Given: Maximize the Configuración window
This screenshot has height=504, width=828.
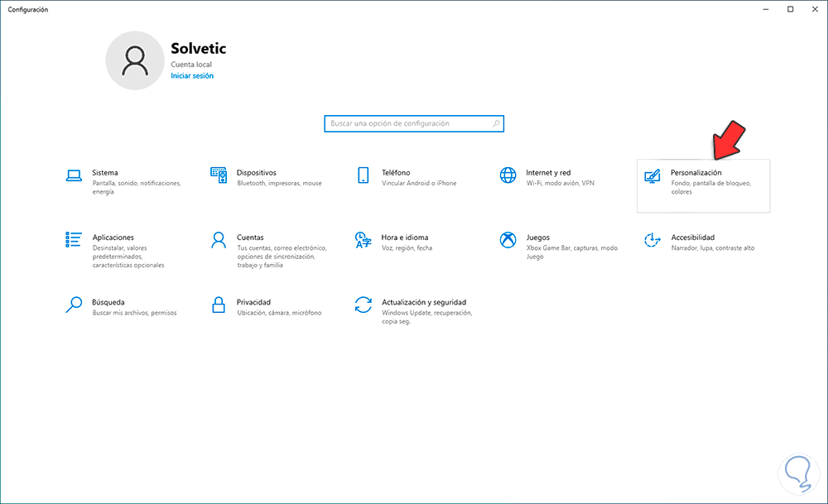Looking at the screenshot, I should (x=790, y=9).
